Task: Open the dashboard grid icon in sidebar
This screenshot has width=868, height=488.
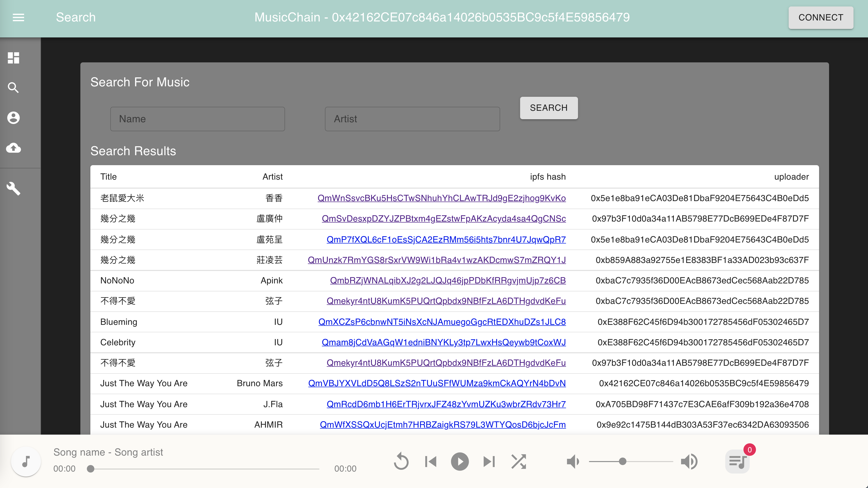Action: (13, 58)
